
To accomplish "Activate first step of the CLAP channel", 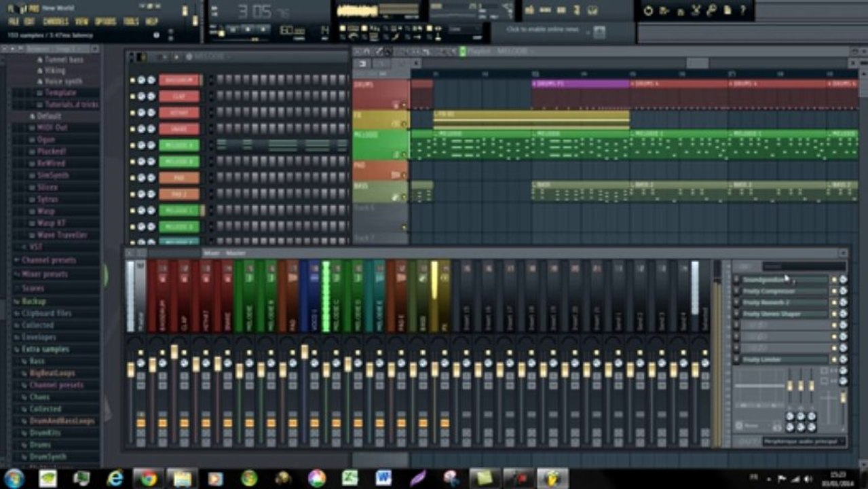I will pos(220,96).
